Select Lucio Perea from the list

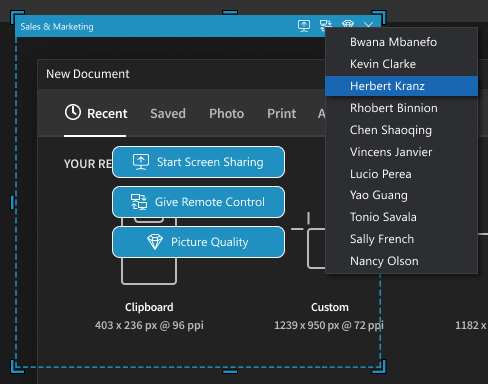click(x=401, y=174)
